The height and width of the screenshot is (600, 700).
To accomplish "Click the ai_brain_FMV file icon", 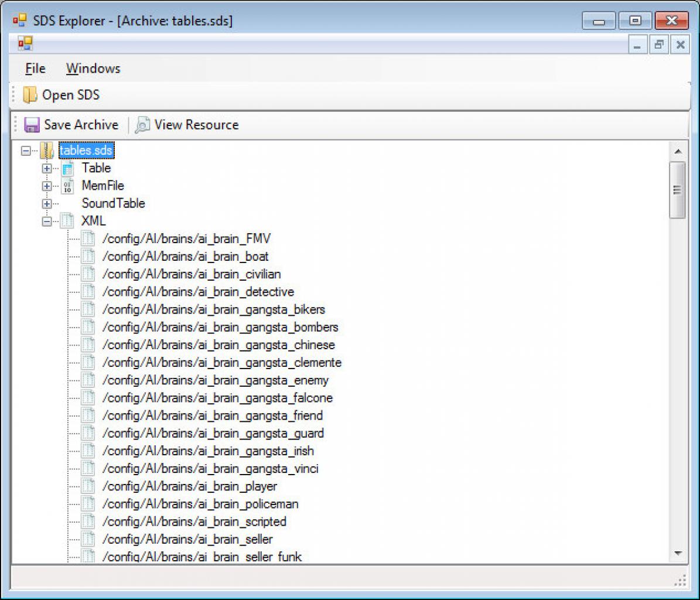I will pyautogui.click(x=88, y=238).
